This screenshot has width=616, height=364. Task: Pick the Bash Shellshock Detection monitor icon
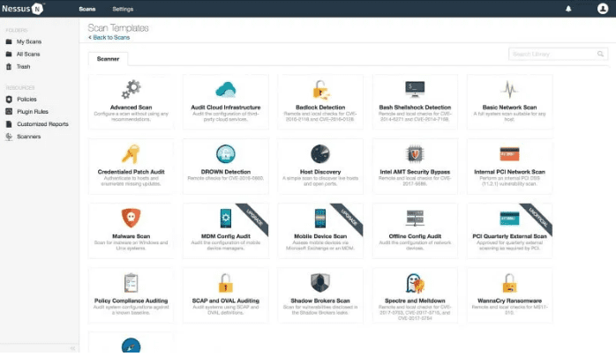pos(415,89)
